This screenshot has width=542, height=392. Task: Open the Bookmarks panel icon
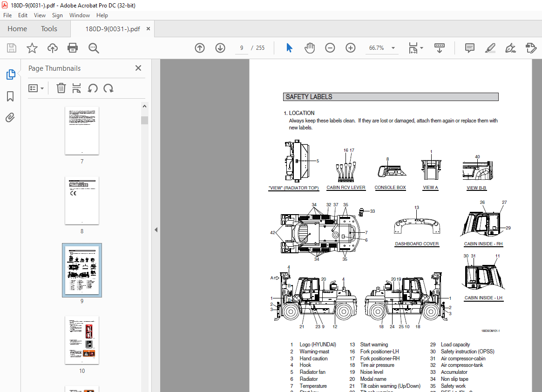(x=10, y=96)
